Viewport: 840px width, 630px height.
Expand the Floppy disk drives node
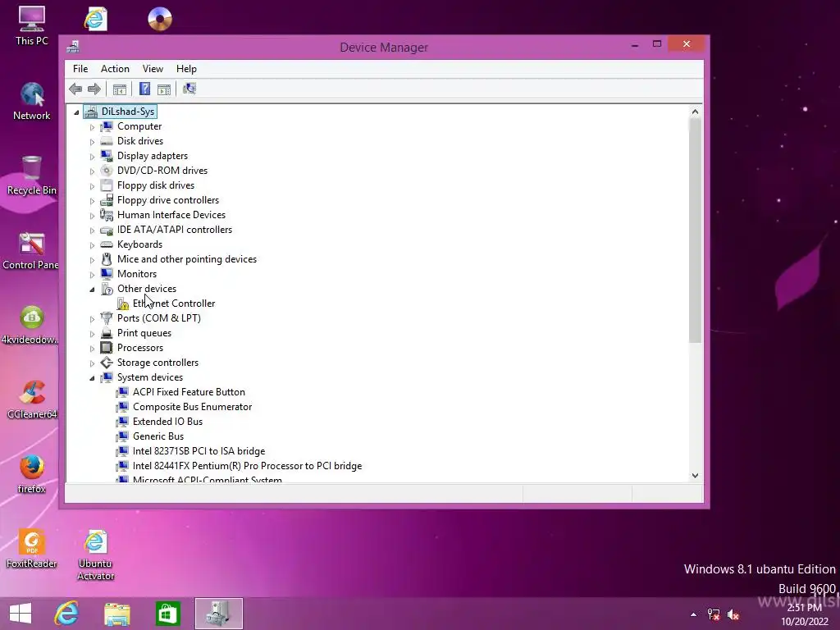(x=92, y=186)
